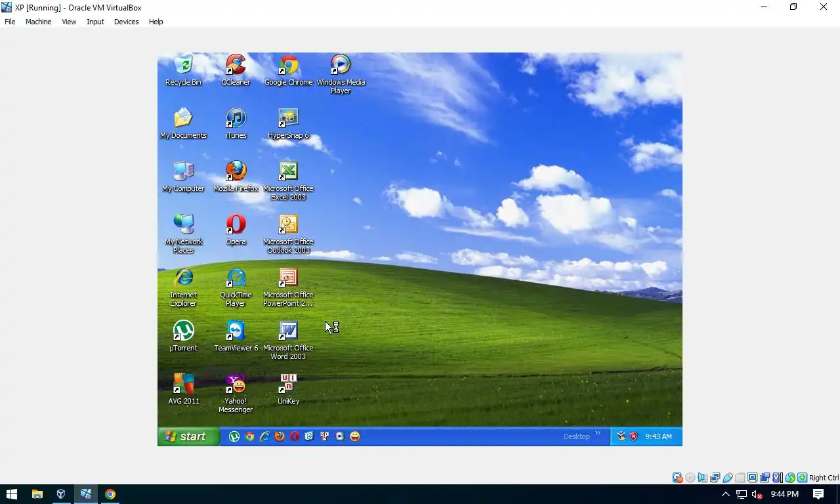Select the Internet Explorer desktop icon
The image size is (840, 504).
[x=183, y=287]
